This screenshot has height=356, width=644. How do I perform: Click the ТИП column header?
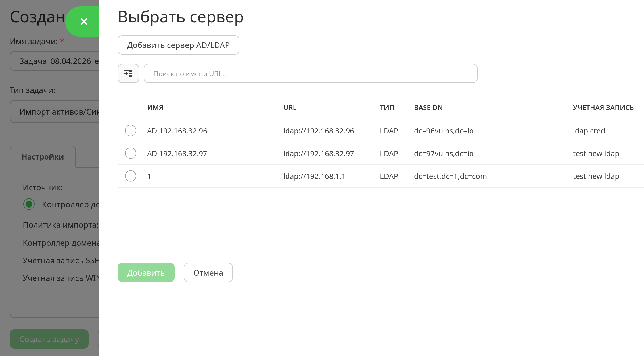387,108
